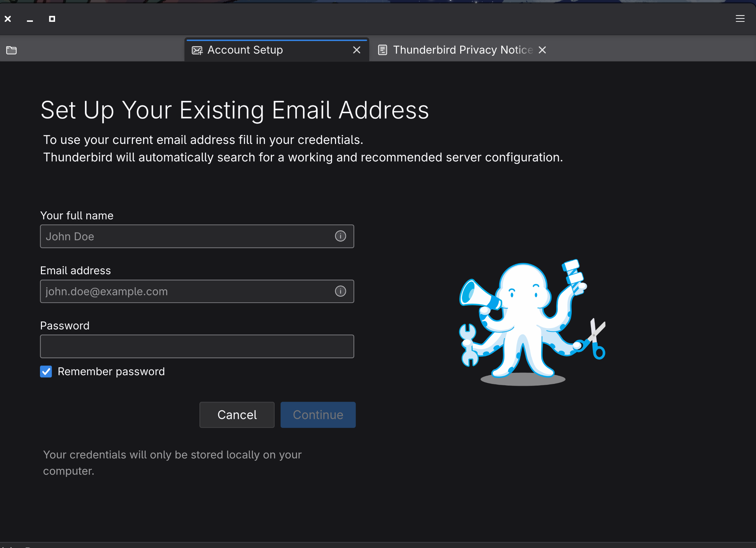Image resolution: width=756 pixels, height=548 pixels.
Task: Open the hamburger application menu
Action: pos(740,19)
